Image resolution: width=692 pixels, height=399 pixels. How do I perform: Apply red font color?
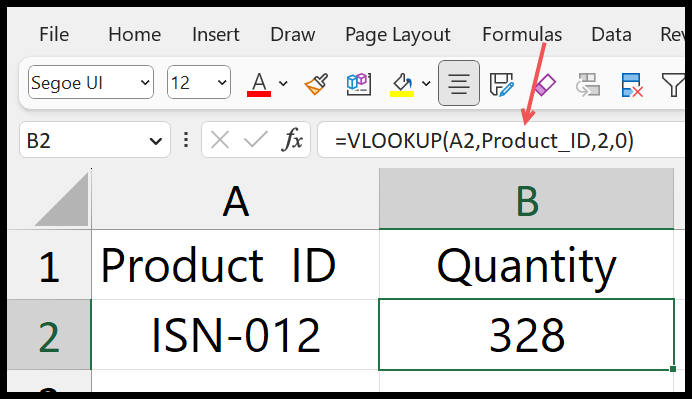tap(259, 84)
